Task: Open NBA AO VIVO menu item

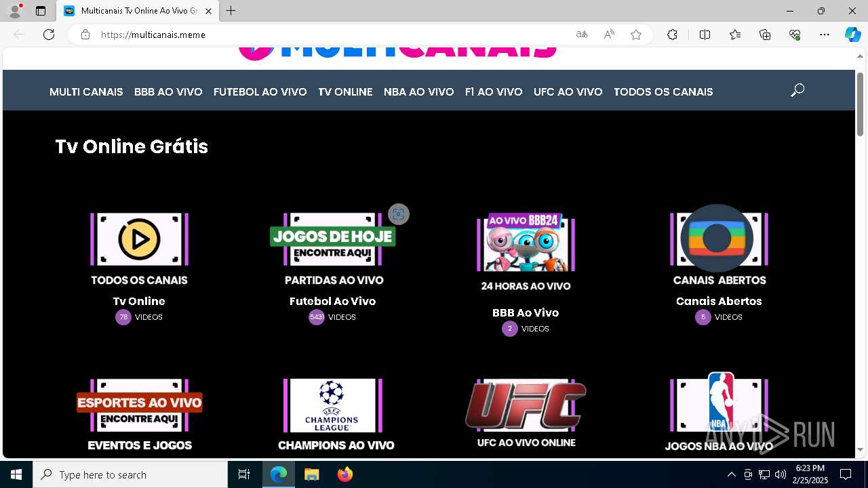Action: (418, 91)
